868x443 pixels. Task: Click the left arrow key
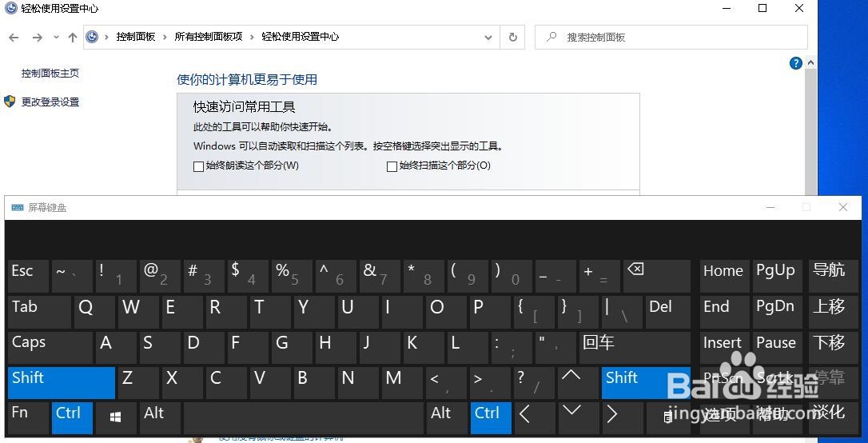(536, 417)
